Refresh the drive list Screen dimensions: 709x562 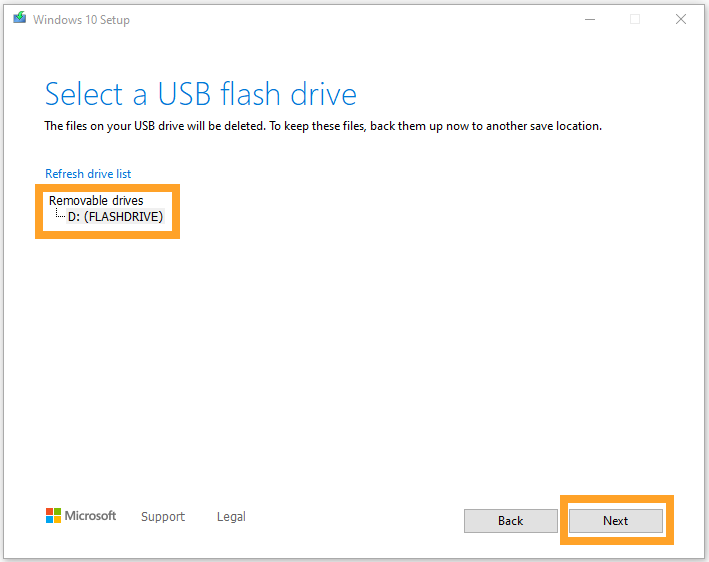point(88,174)
